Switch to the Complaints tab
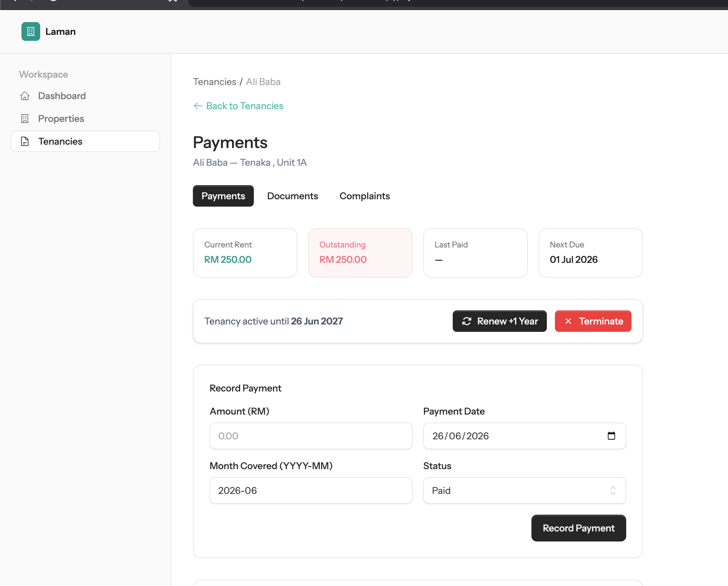The width and height of the screenshot is (728, 586). (365, 196)
